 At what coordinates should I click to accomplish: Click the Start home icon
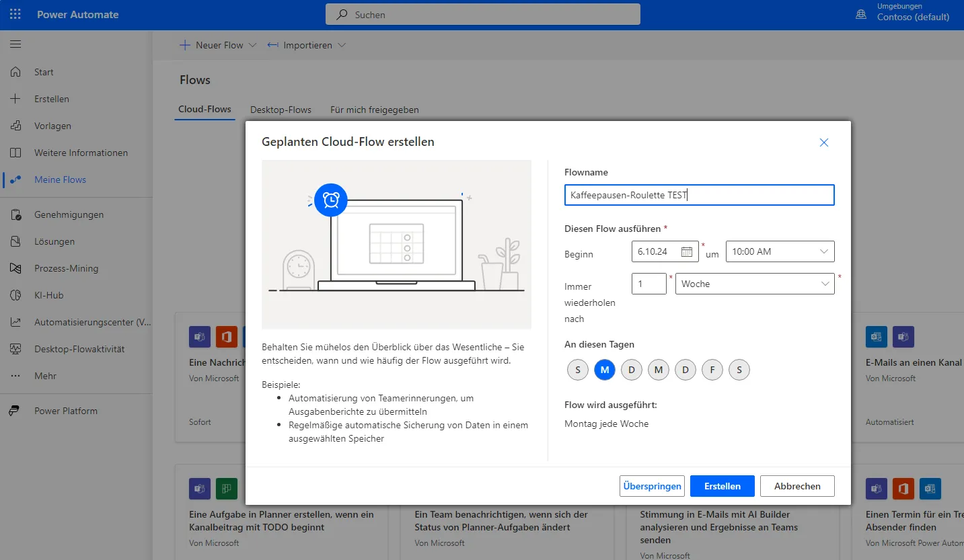click(15, 72)
